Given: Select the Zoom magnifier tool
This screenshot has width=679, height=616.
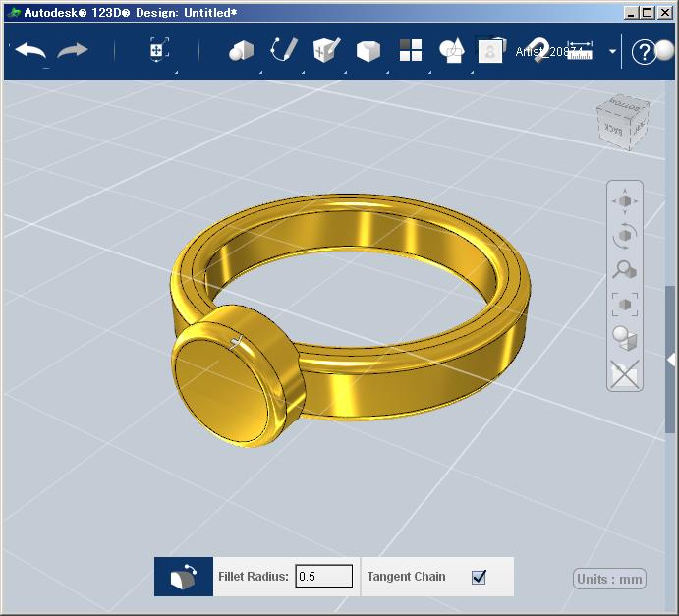Looking at the screenshot, I should pyautogui.click(x=625, y=270).
